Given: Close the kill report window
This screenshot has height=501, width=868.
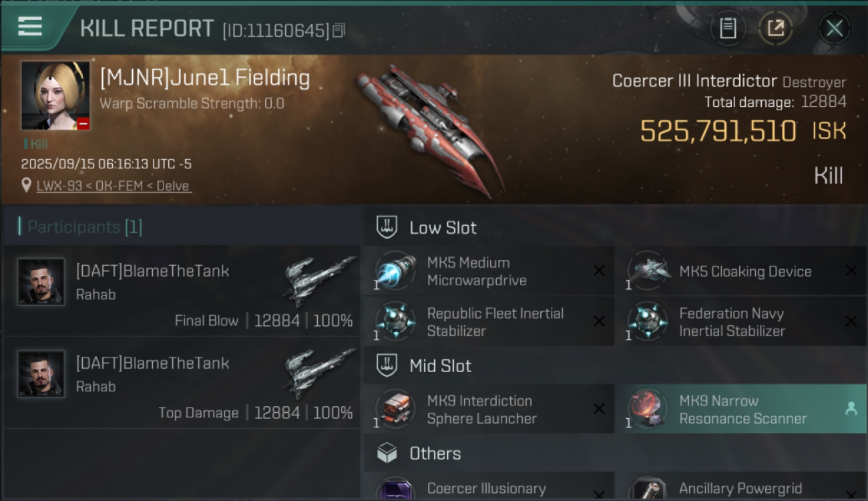Looking at the screenshot, I should coord(834,29).
